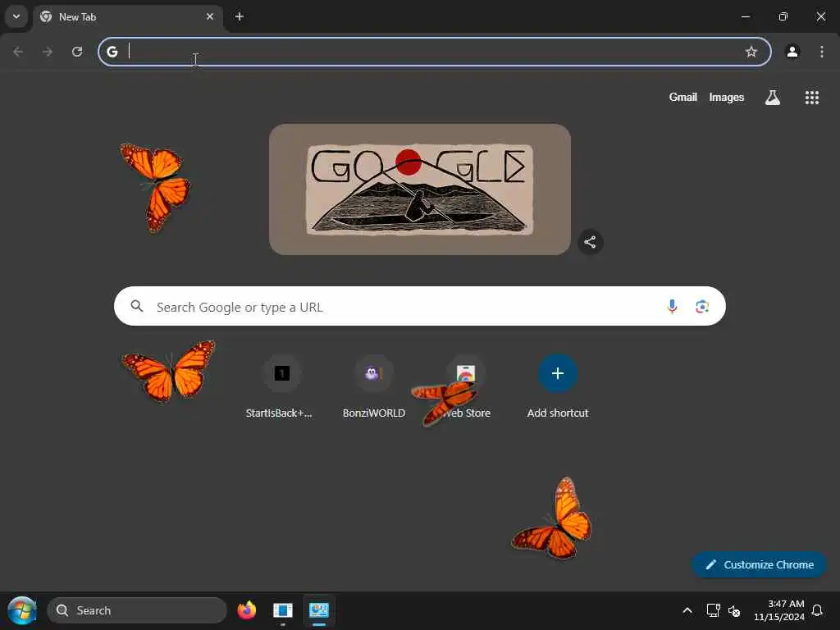This screenshot has width=840, height=630.
Task: Open a new tab with plus button
Action: [x=240, y=16]
